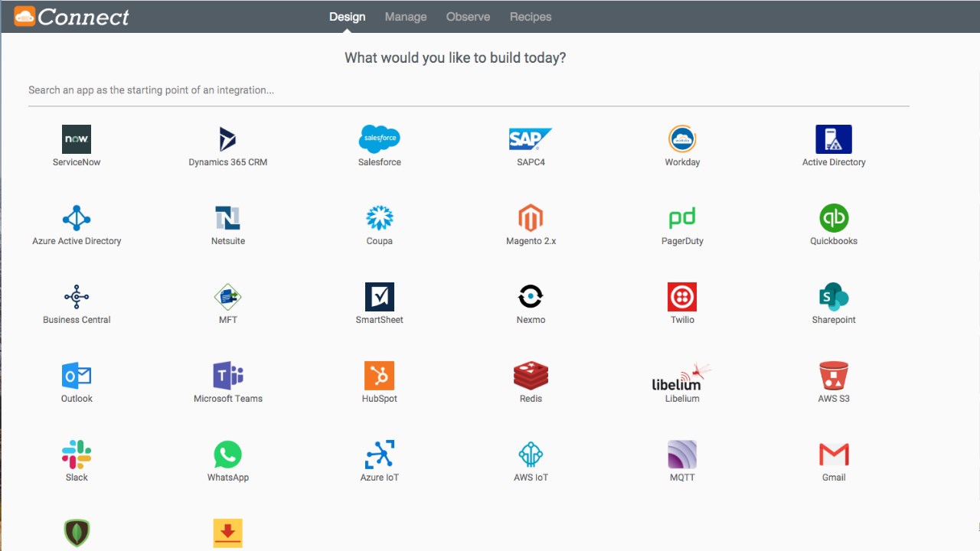This screenshot has width=980, height=551.
Task: Open the yellow download arrow icon
Action: [x=228, y=533]
